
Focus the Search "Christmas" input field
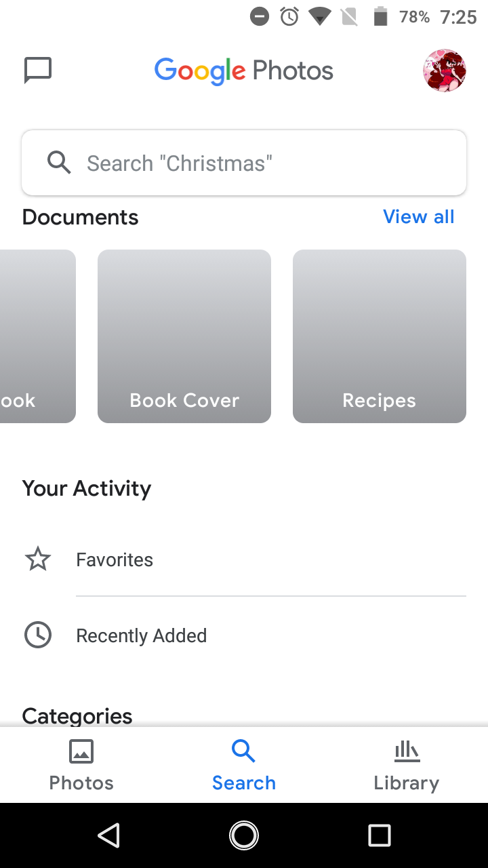tap(244, 163)
